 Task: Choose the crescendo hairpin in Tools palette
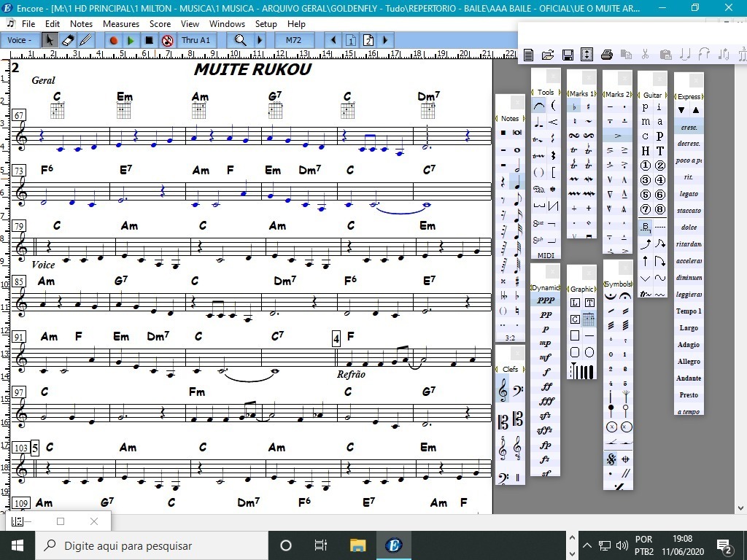[553, 122]
